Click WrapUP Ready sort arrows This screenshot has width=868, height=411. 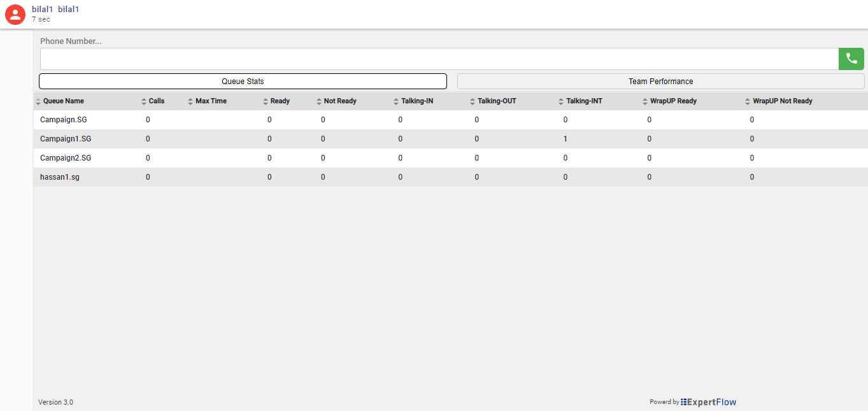[645, 101]
